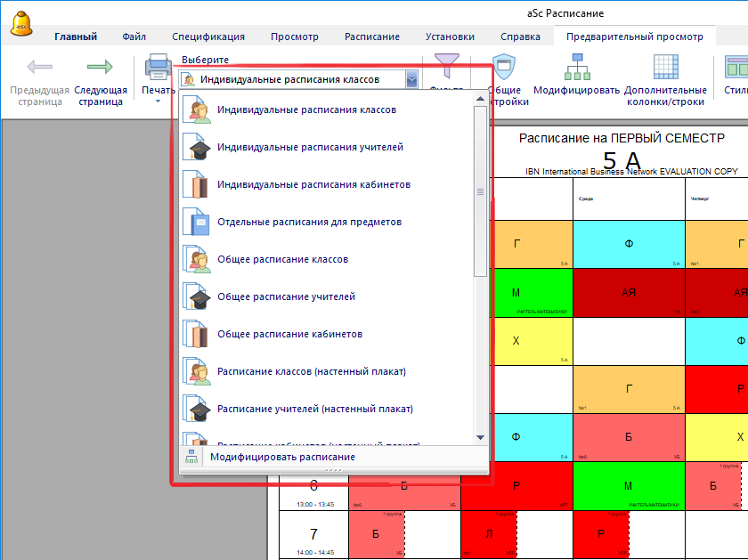
Task: Click the Print (Печать) printer icon
Action: (x=158, y=69)
